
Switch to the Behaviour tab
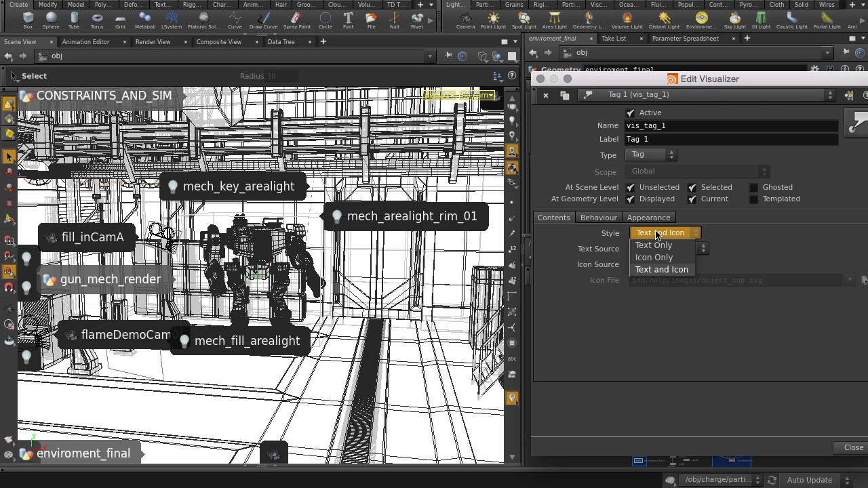pos(598,218)
